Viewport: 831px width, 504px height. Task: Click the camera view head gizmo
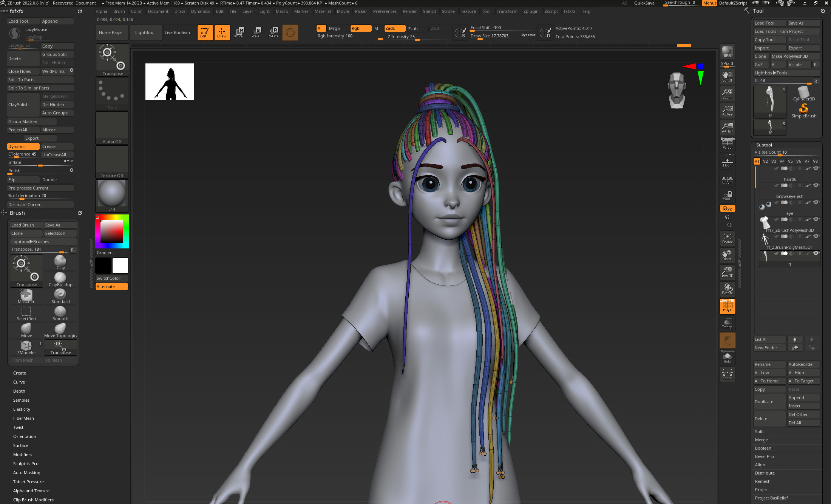coord(677,91)
